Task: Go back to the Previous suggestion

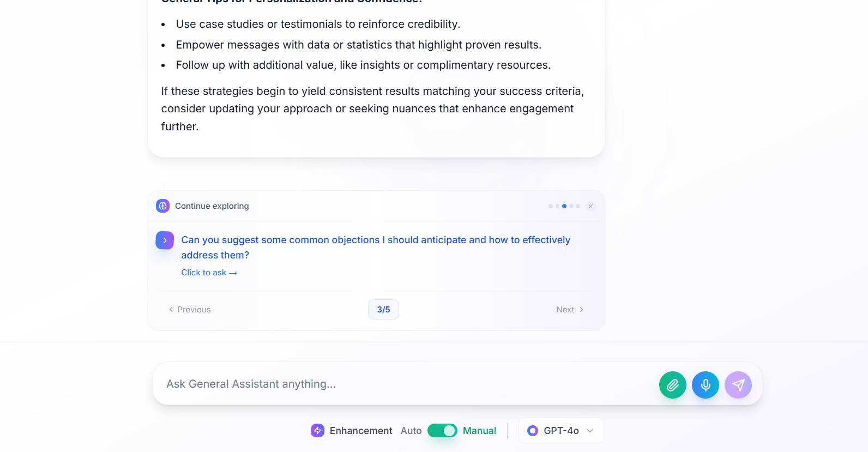Action: (x=190, y=310)
